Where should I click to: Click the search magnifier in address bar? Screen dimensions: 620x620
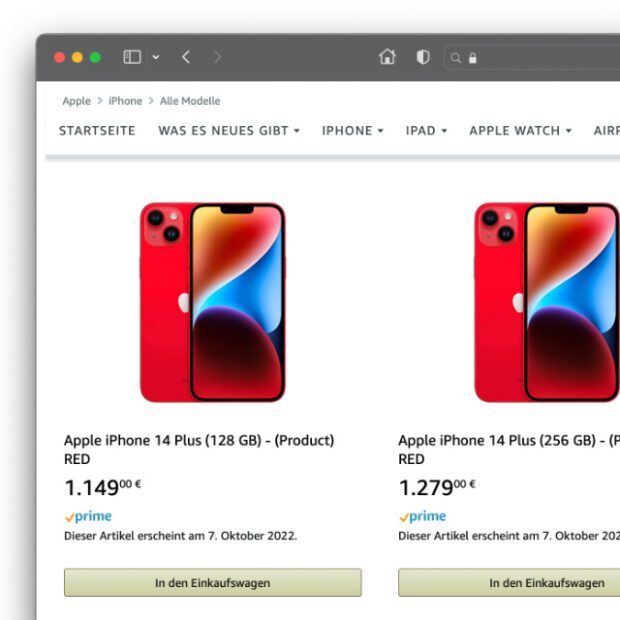coord(456,58)
